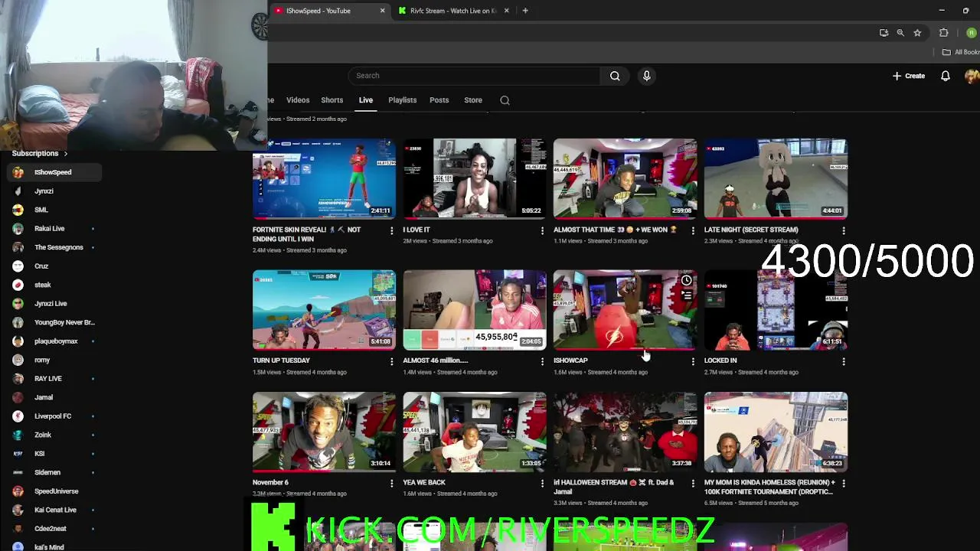Open YouTube account avatar menu
Image resolution: width=980 pixels, height=551 pixels.
click(972, 76)
